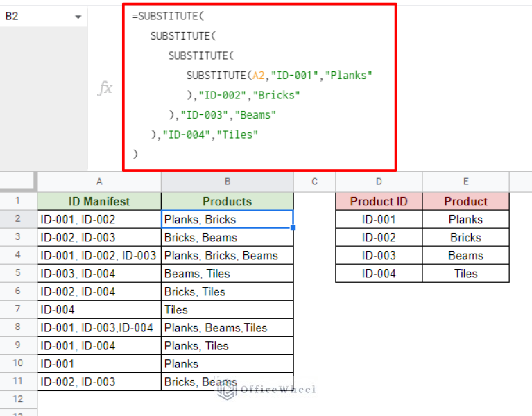Viewport: 532px width, 416px height.
Task: Select row 2 header
Action: click(x=17, y=218)
